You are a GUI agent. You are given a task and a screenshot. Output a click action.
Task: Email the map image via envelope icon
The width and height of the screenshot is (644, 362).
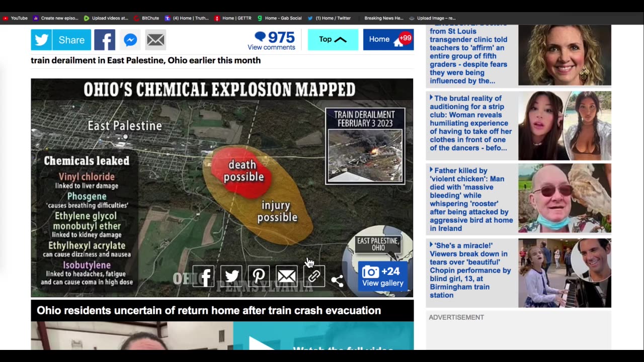pos(286,276)
